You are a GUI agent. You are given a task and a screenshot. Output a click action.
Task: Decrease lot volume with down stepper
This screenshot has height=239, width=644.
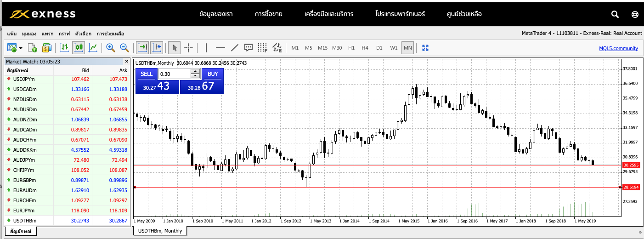coord(195,76)
